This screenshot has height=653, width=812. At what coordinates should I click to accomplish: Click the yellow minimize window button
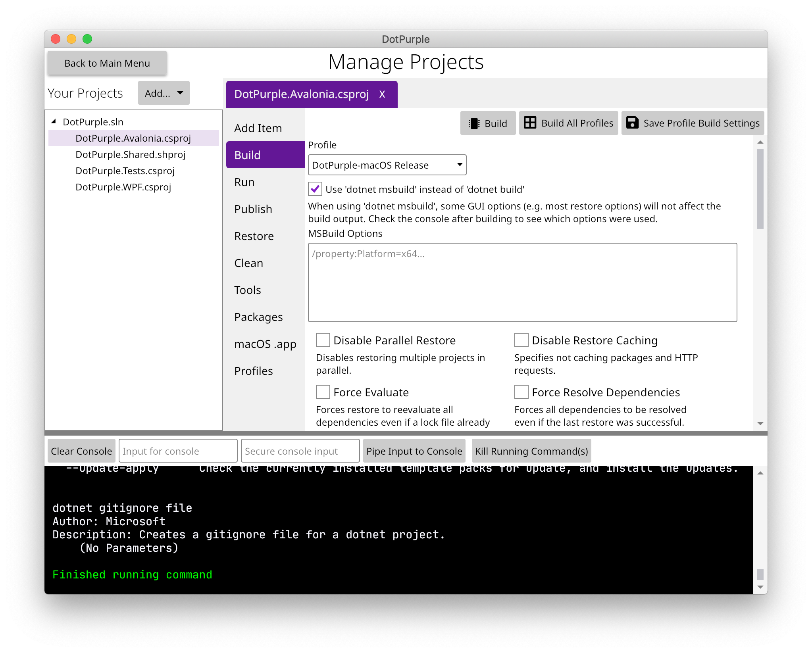click(x=71, y=39)
